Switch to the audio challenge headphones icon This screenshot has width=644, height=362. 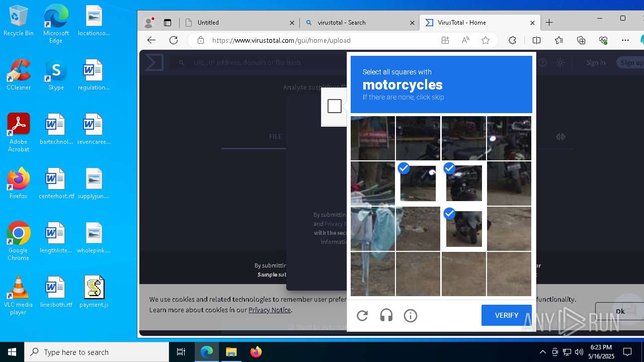386,316
